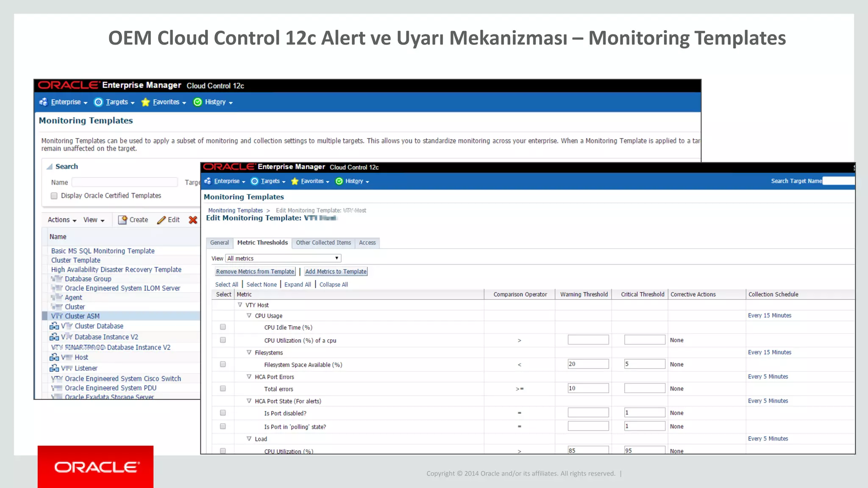Click the Select None link

click(x=262, y=285)
